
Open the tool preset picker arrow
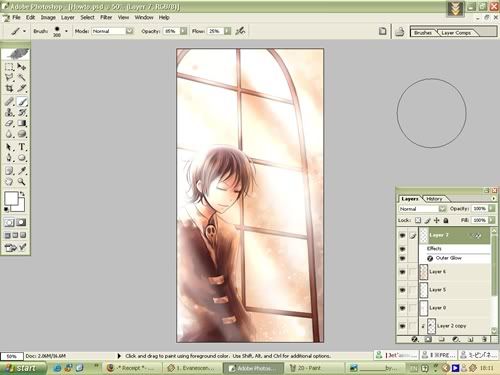24,31
